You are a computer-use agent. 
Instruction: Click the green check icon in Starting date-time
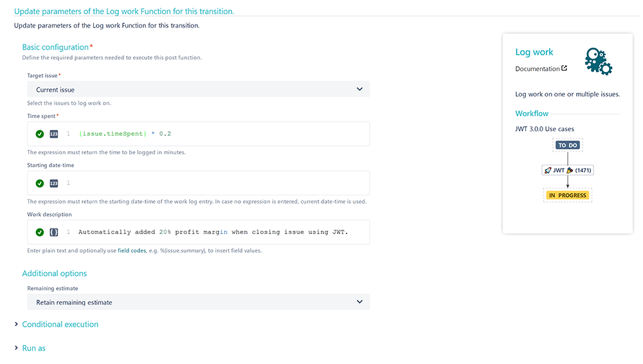(x=40, y=183)
